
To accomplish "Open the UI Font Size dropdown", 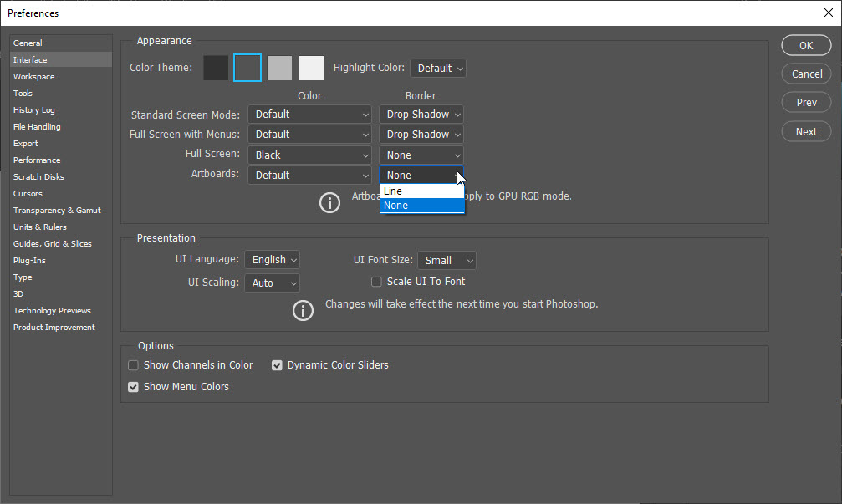I will [x=447, y=260].
